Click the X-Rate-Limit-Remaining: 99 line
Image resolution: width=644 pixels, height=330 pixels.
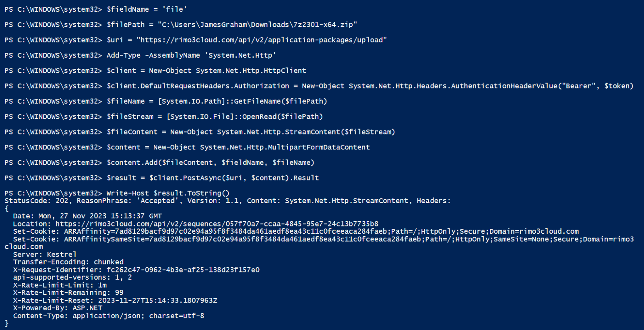(x=68, y=293)
